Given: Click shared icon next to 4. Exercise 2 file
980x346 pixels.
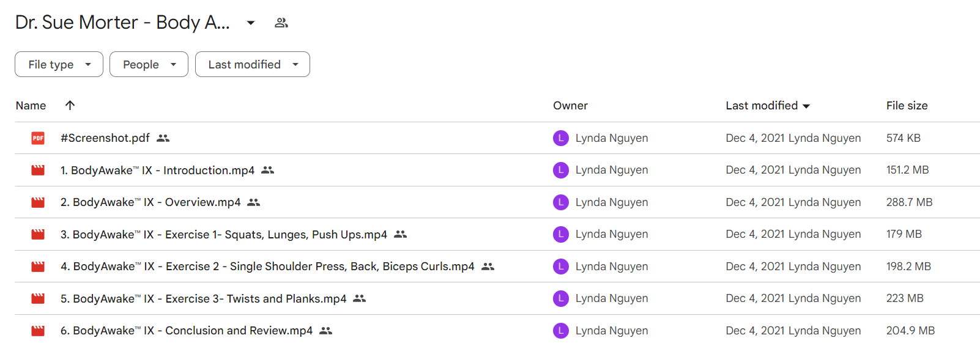Looking at the screenshot, I should coord(488,267).
